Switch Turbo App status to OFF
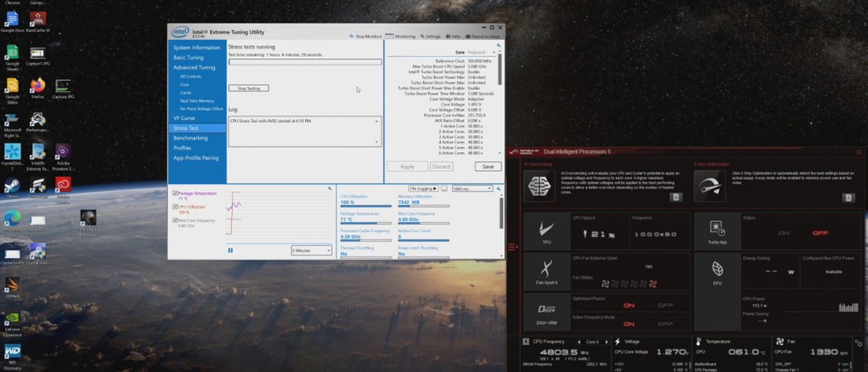This screenshot has width=868, height=372. click(820, 233)
